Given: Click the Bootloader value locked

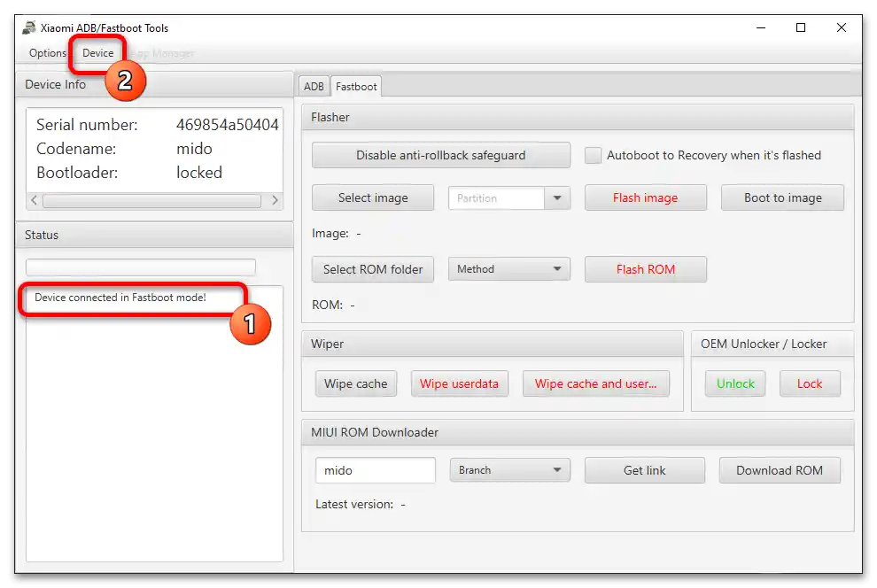Looking at the screenshot, I should [199, 173].
